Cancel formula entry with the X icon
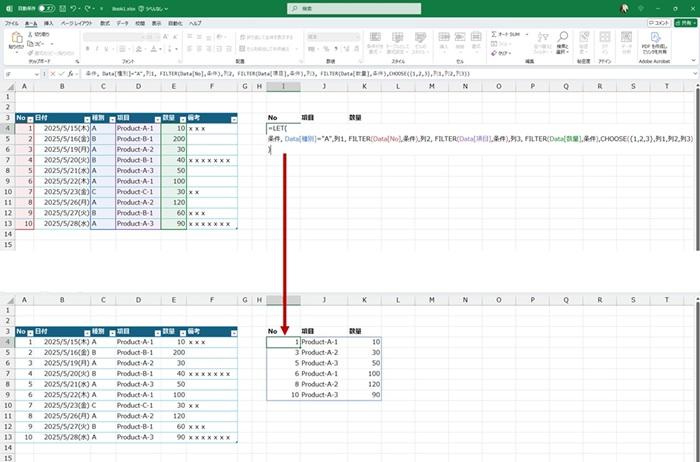This screenshot has height=462, width=700. pyautogui.click(x=52, y=74)
